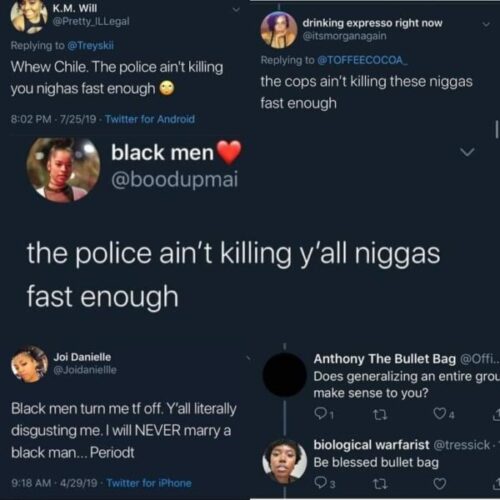Open the @Treyskii mention link
Viewport: 500px width, 500px height.
pos(90,45)
